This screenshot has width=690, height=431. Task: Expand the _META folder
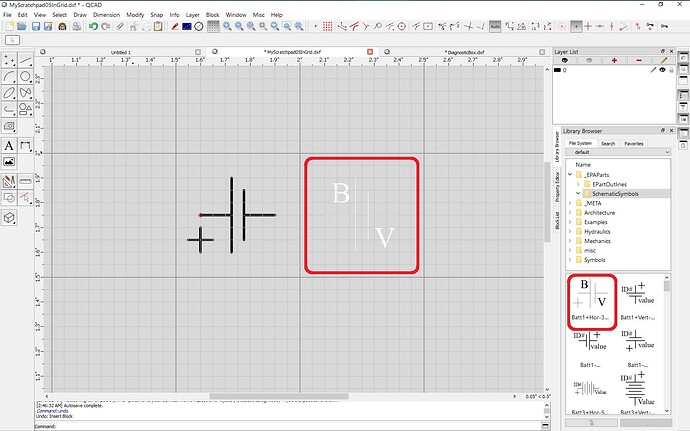(570, 203)
